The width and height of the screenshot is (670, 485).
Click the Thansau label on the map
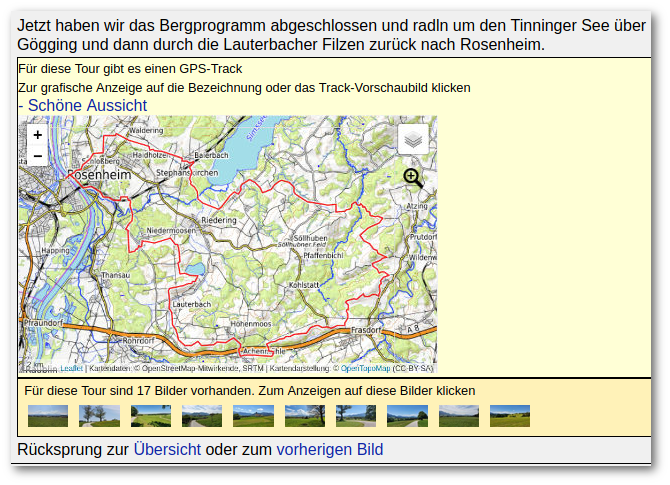tap(115, 275)
